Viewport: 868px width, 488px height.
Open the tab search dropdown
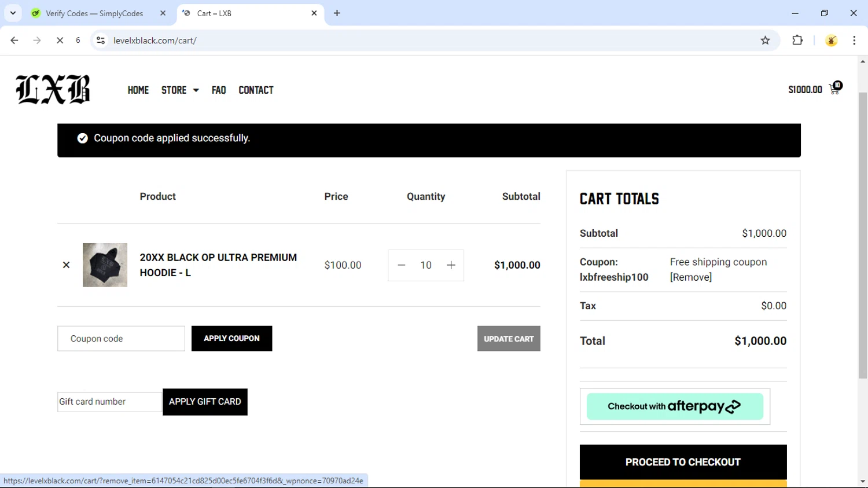(x=13, y=13)
